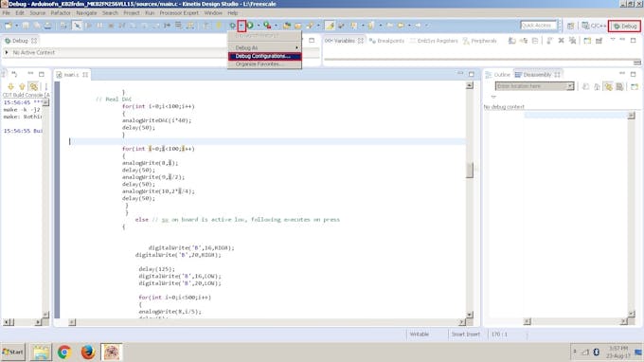The width and height of the screenshot is (644, 362).
Task: Click the Back navigation arrow icon
Action: tap(401, 26)
